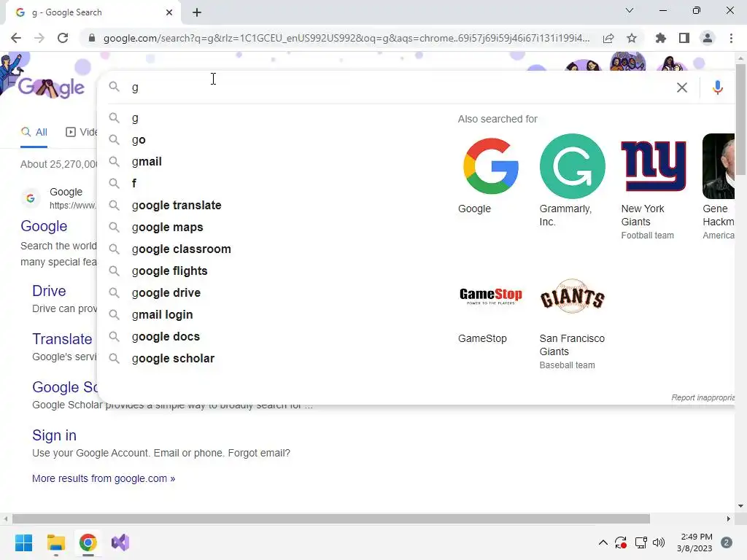The image size is (747, 560).
Task: Open the Share this page icon
Action: 608,38
